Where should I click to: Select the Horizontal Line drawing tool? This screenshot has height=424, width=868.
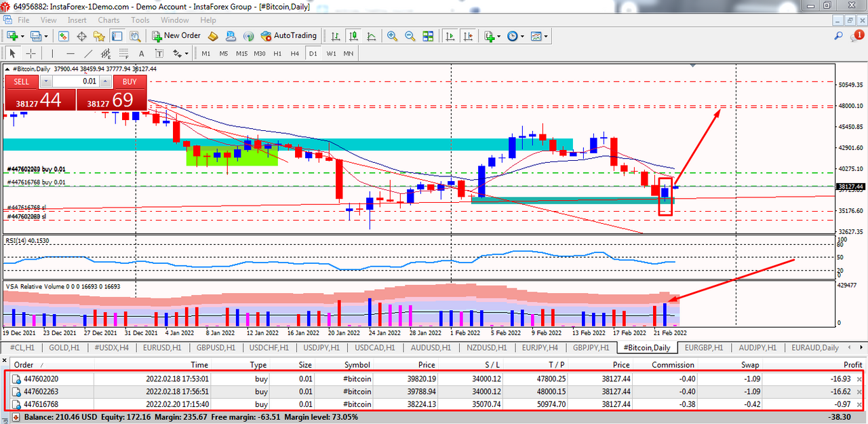71,54
